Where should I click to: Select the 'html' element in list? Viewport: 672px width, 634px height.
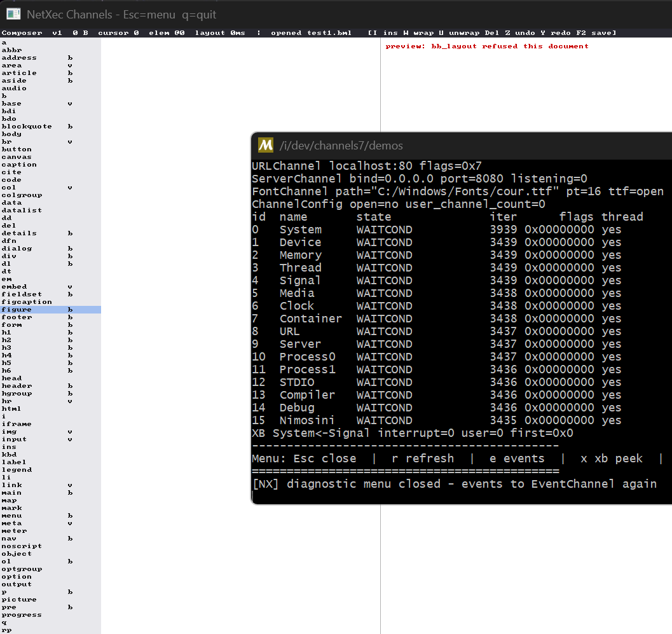[x=51, y=408]
